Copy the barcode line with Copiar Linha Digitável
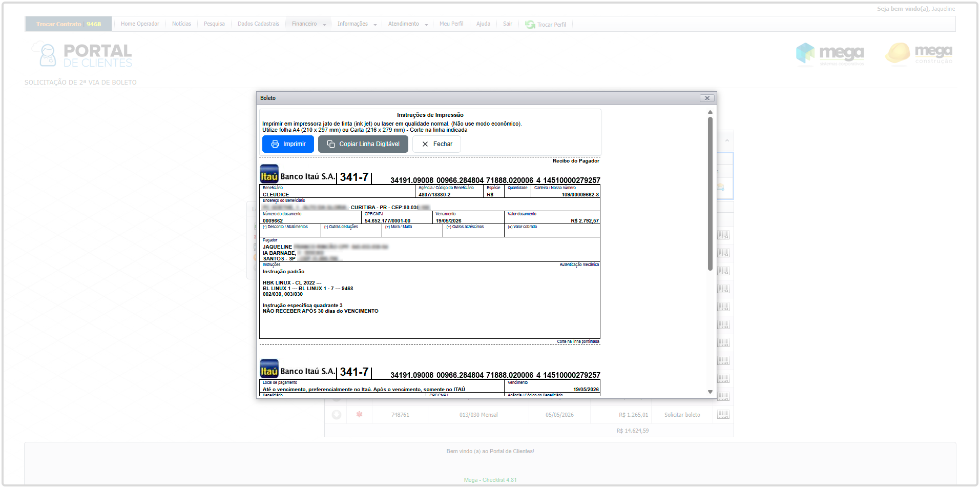 363,144
